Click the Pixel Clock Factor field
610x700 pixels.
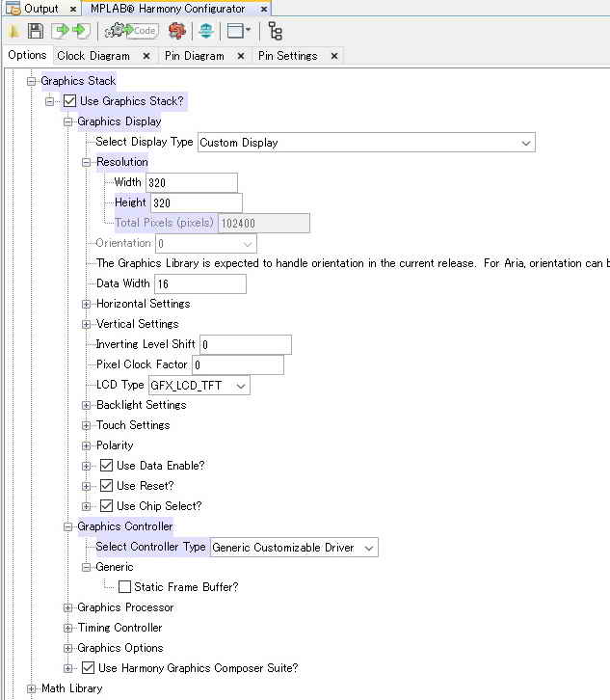238,365
